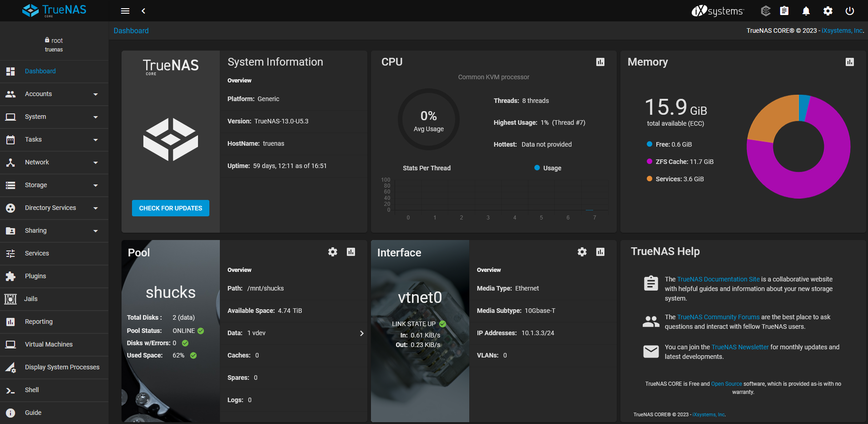Open the Pool settings gear
This screenshot has width=868, height=424.
coord(332,252)
